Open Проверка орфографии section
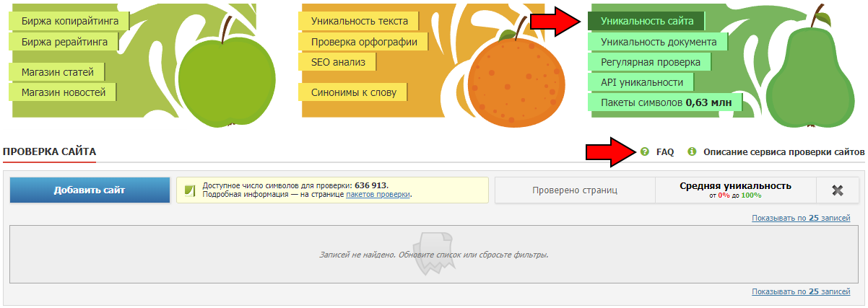 (x=364, y=42)
